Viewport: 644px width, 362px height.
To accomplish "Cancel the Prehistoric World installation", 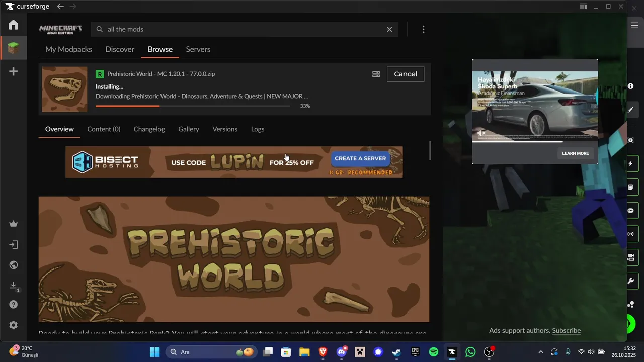I will click(406, 74).
